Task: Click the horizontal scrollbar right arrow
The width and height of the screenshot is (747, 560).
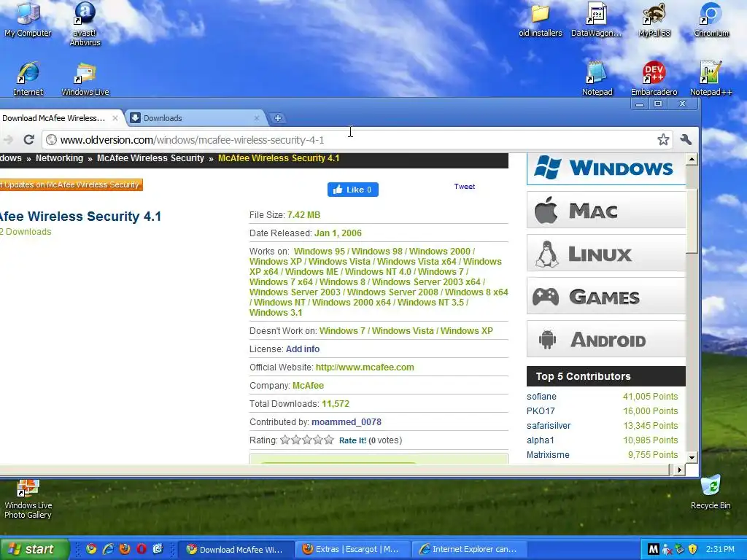Action: [x=680, y=470]
